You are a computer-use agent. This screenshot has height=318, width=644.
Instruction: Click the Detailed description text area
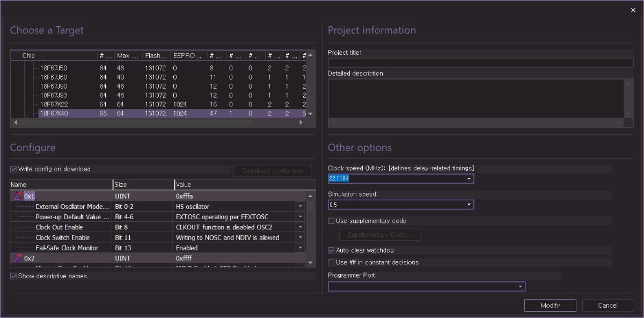(x=476, y=98)
